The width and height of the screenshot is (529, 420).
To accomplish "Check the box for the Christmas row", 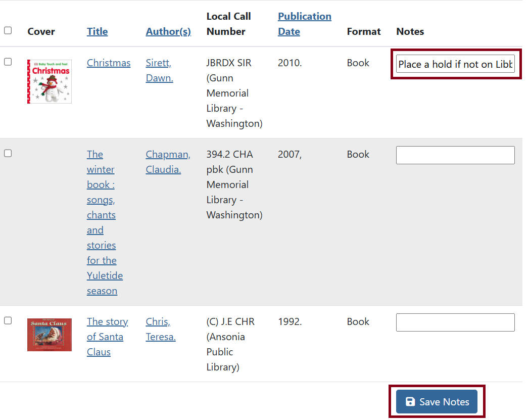I will (8, 62).
